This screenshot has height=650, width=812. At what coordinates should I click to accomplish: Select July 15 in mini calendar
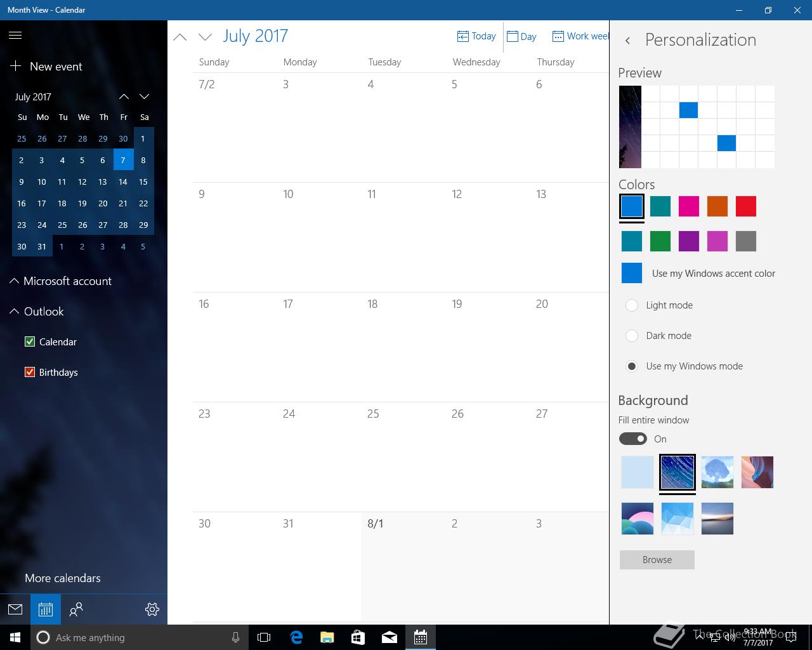coord(143,182)
